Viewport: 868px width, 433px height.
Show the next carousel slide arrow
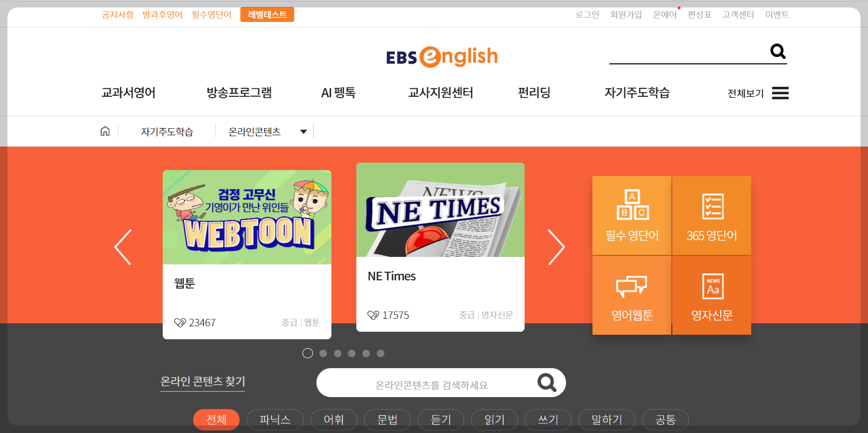click(x=556, y=247)
